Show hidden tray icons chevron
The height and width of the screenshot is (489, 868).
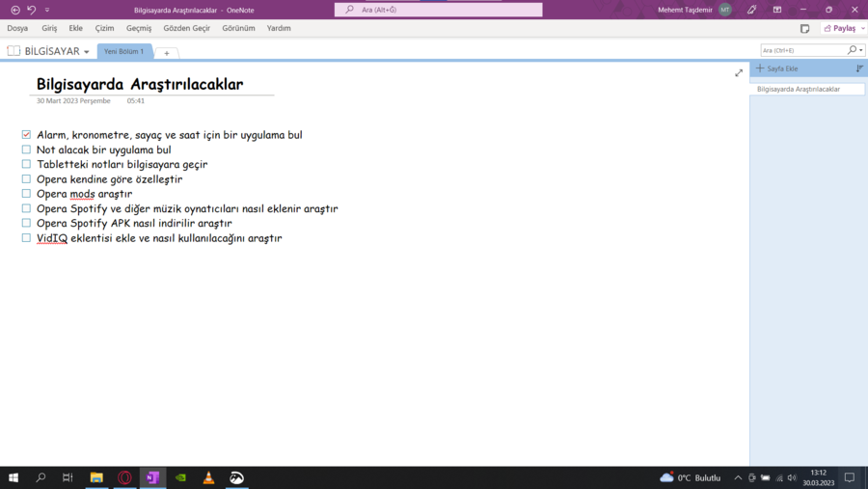(x=738, y=477)
